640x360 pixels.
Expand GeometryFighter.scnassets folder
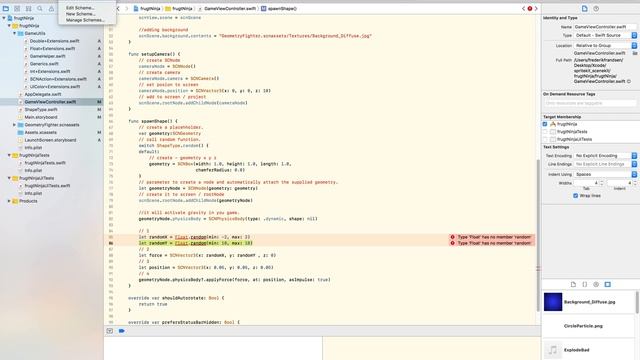click(x=14, y=124)
